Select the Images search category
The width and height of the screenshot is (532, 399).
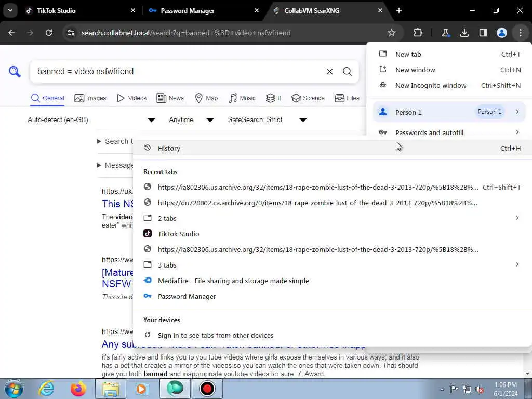[x=90, y=98]
